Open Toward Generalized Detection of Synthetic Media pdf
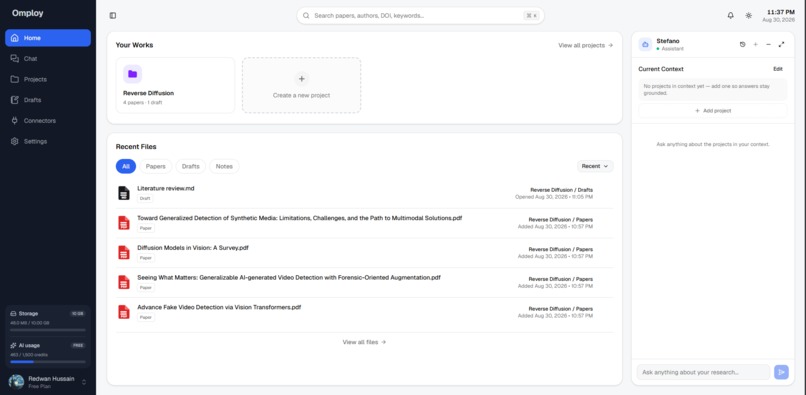Viewport: 806px width, 395px height. (x=300, y=218)
